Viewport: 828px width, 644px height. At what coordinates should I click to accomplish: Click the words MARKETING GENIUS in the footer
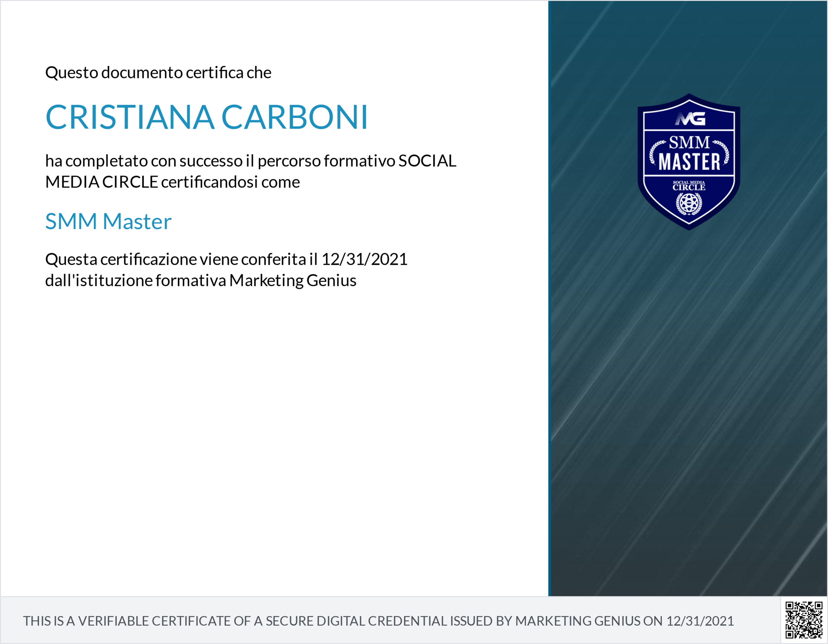pyautogui.click(x=577, y=621)
